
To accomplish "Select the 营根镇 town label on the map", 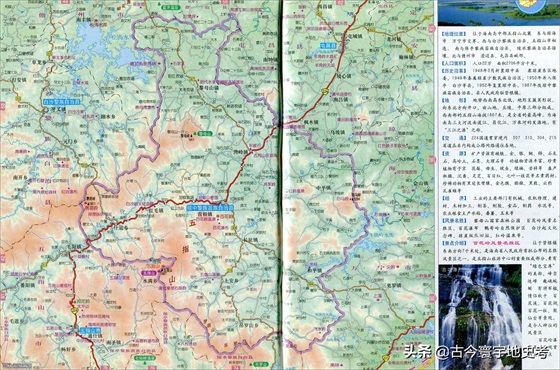I will click(205, 214).
